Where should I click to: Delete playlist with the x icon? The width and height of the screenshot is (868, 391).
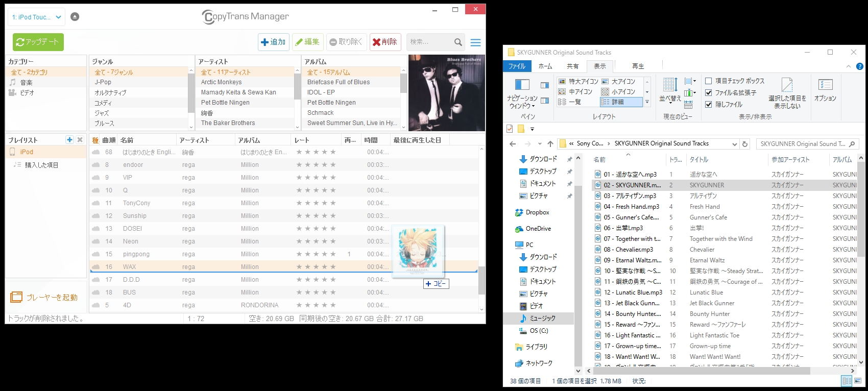[80, 140]
